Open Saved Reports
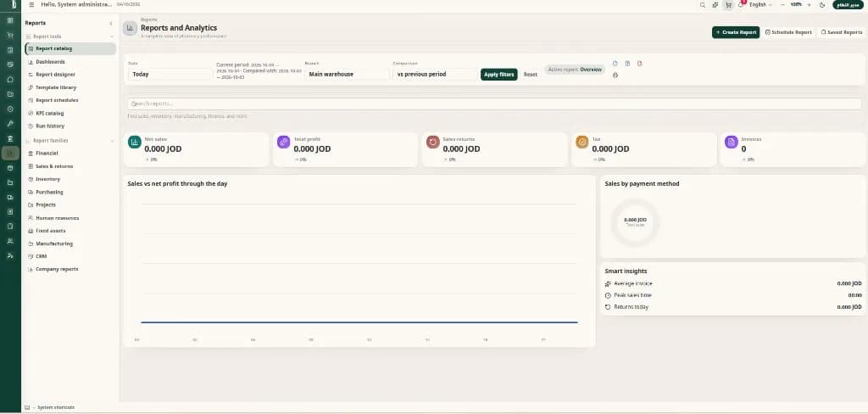 point(841,32)
